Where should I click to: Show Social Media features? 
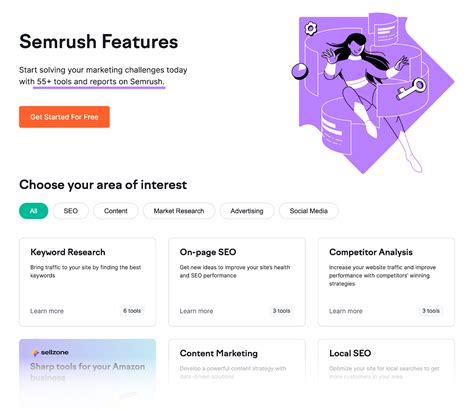tap(309, 211)
